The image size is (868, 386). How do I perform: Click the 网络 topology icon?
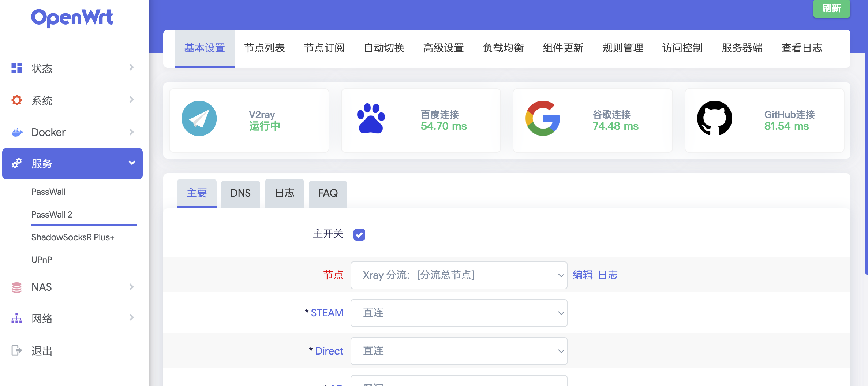[17, 318]
